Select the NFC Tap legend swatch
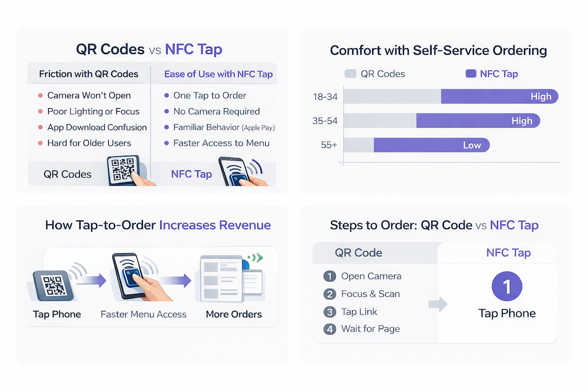 click(x=470, y=74)
